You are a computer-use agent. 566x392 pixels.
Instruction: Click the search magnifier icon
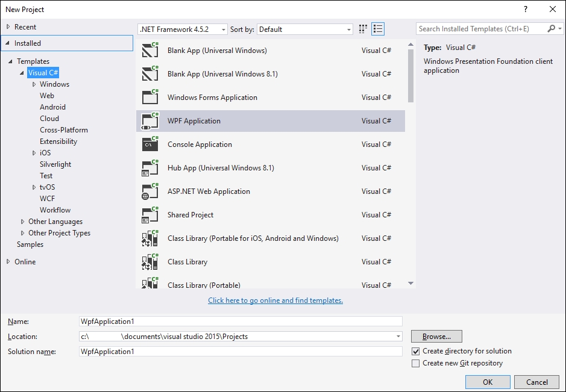[551, 28]
